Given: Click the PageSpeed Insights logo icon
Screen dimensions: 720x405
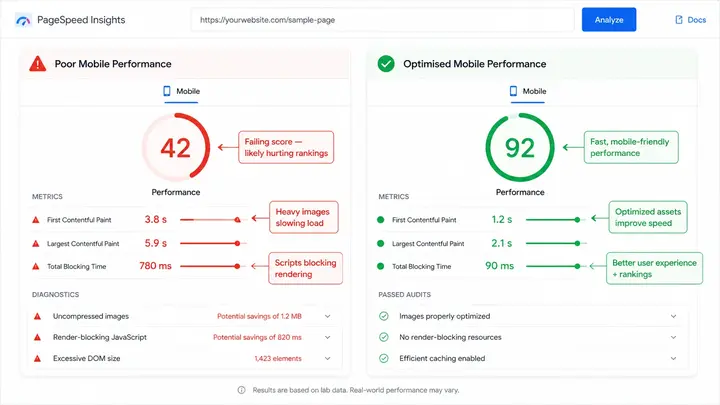Looking at the screenshot, I should 23,20.
